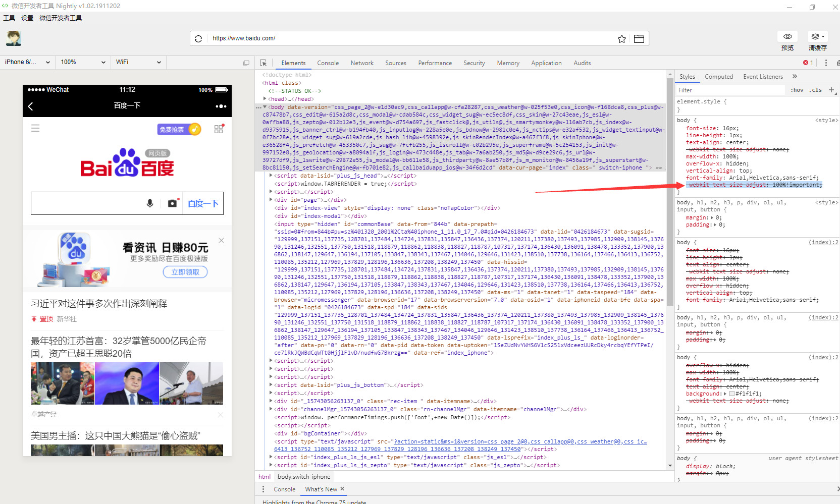Open the (index):2 source link for body rule

point(823,243)
